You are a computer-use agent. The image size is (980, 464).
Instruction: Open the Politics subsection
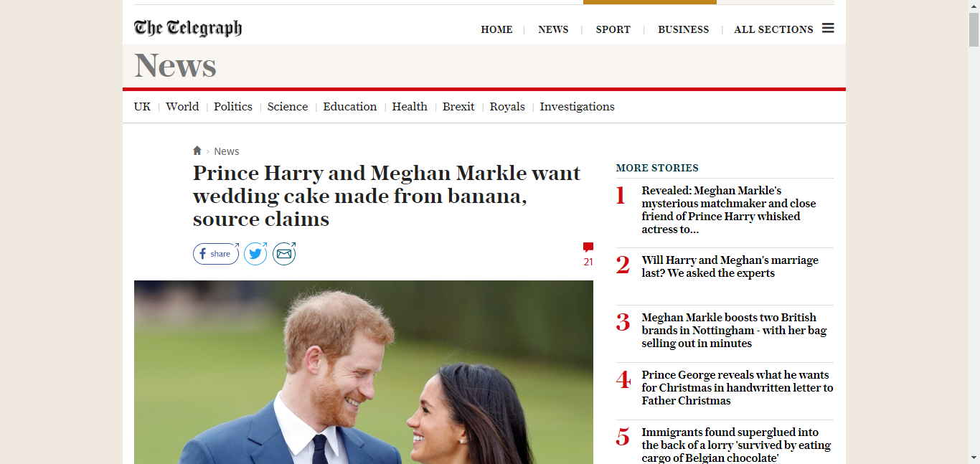(x=233, y=107)
